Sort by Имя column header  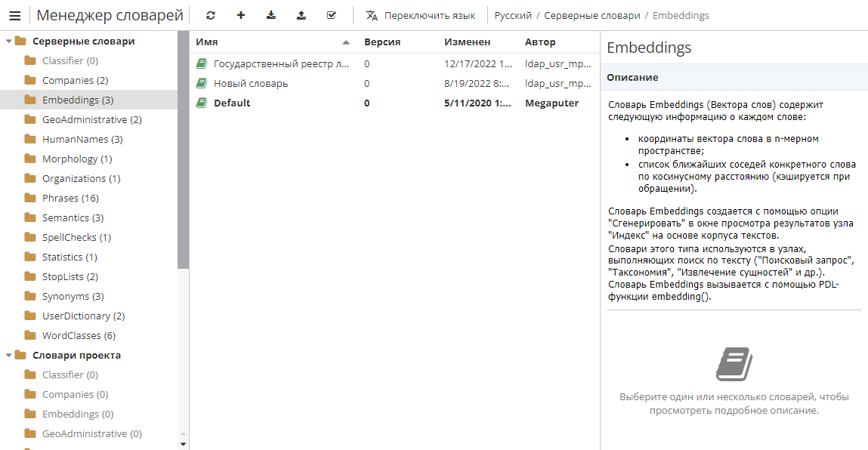[206, 42]
